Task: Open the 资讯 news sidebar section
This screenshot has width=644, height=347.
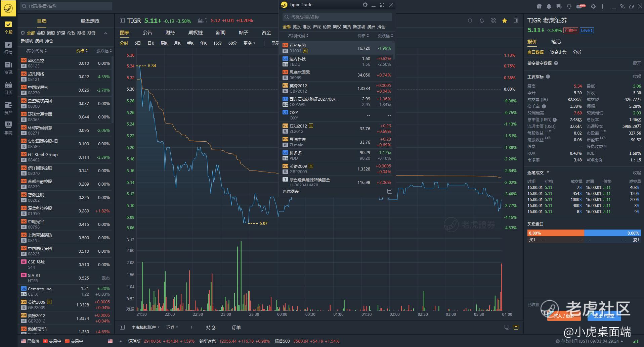Action: click(x=8, y=68)
